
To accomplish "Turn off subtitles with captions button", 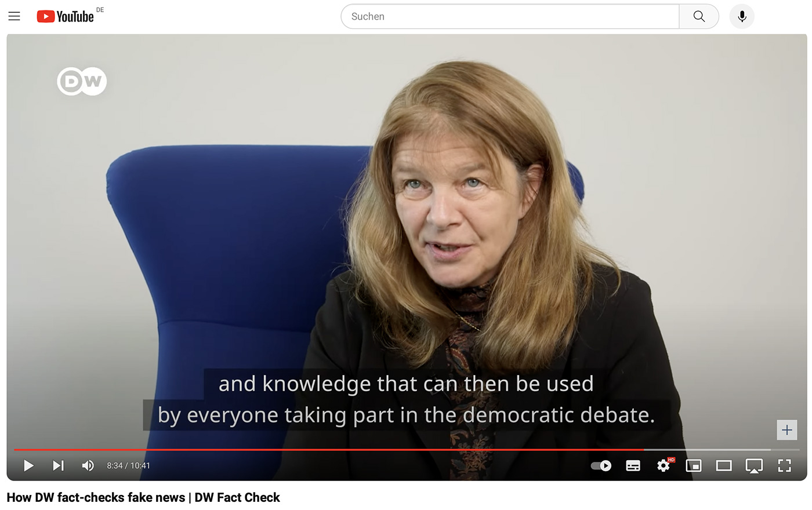I will point(633,465).
